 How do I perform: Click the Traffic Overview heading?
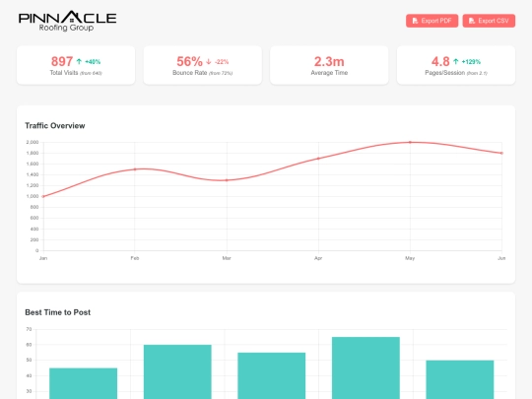pos(55,125)
